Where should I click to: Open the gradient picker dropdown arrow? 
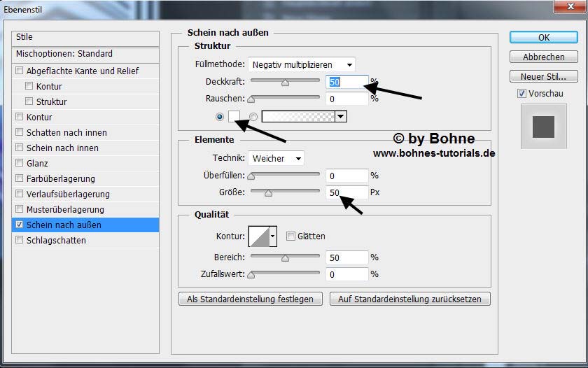341,117
